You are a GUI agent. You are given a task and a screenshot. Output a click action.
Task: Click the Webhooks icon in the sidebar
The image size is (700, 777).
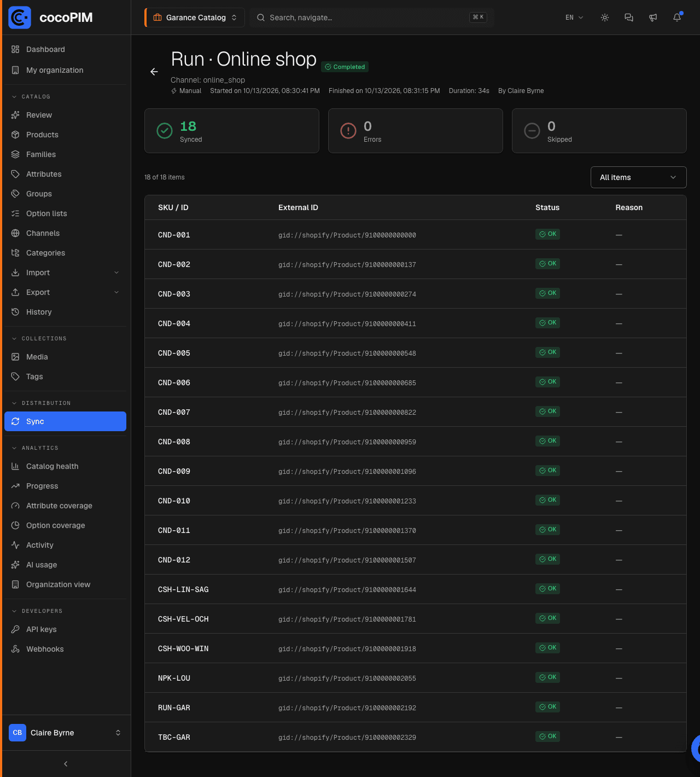pyautogui.click(x=15, y=649)
